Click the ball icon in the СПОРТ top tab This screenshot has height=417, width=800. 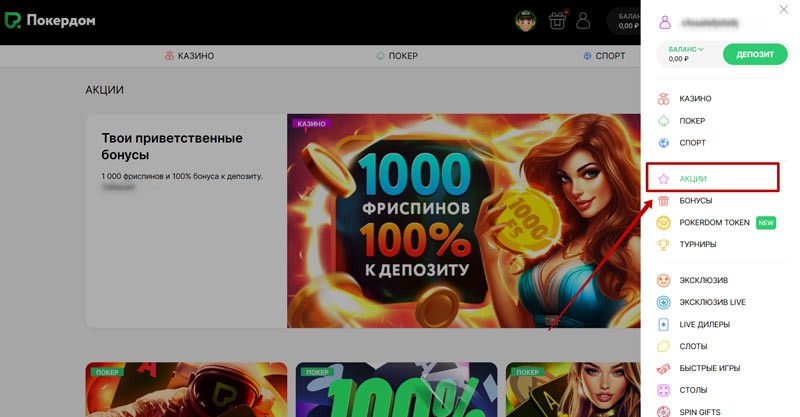point(587,56)
